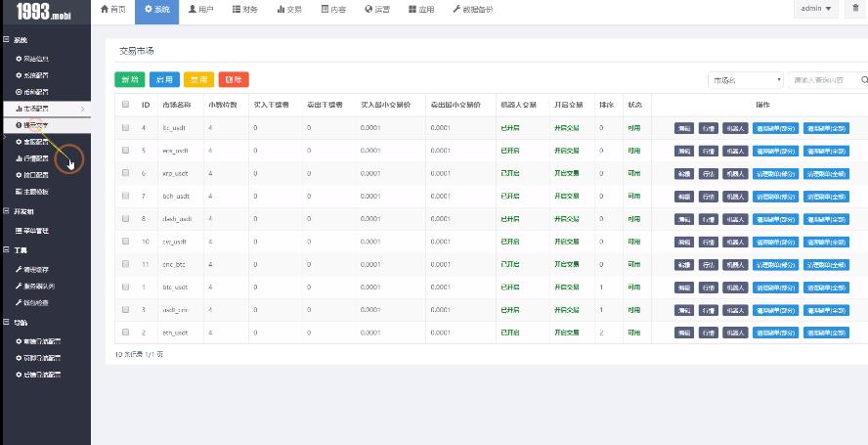868x445 pixels.
Task: Switch to the 财务 top menu tab
Action: [245, 9]
